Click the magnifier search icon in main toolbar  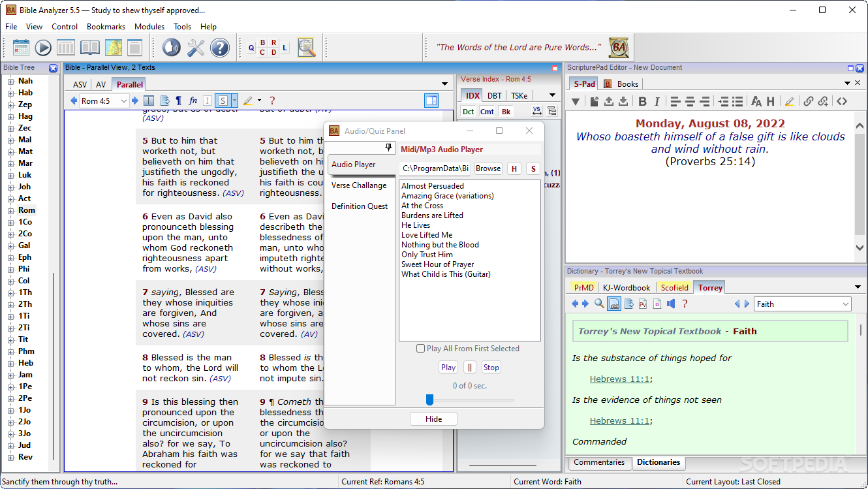pyautogui.click(x=306, y=48)
